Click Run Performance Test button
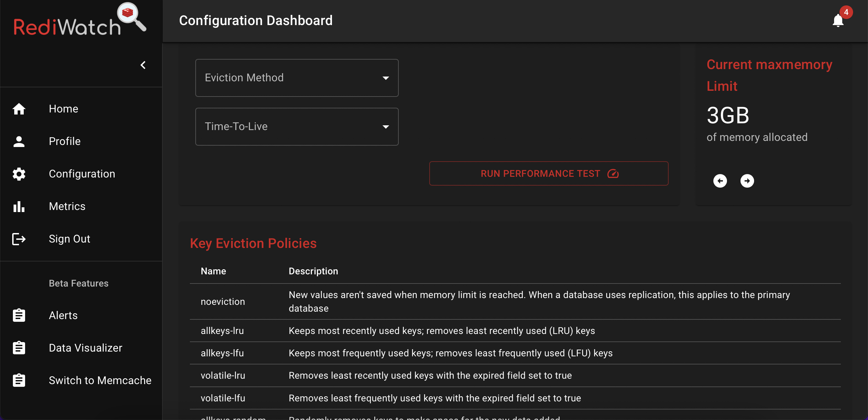Image resolution: width=868 pixels, height=420 pixels. point(549,173)
